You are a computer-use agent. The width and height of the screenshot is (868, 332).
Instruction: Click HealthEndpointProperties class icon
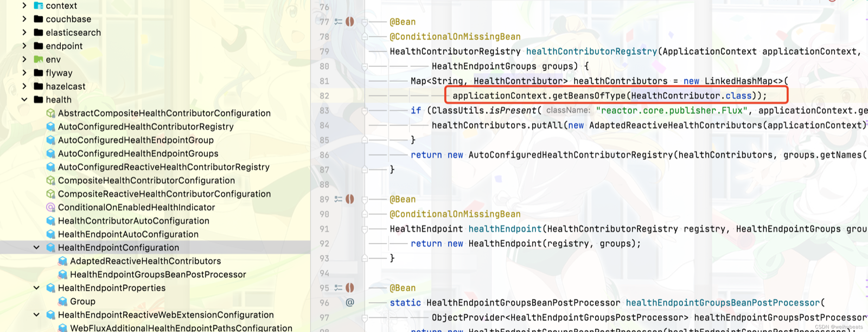coord(50,288)
